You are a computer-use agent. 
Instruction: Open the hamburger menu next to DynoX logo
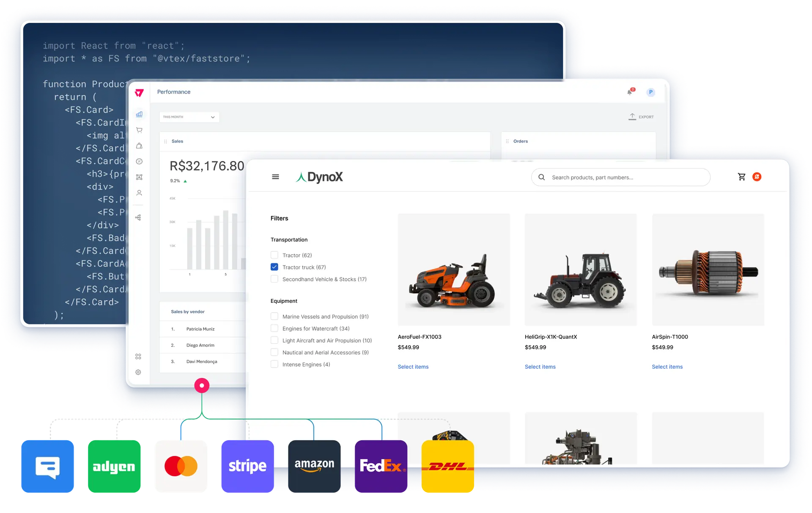[276, 177]
